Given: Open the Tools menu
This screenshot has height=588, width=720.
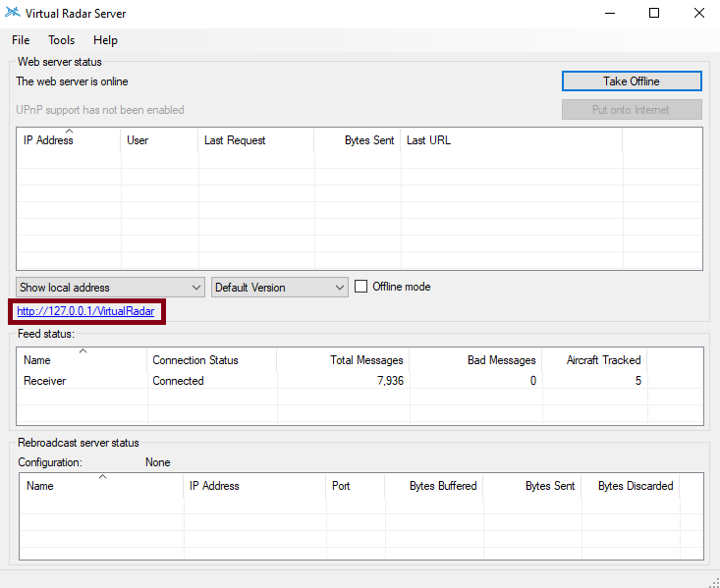Looking at the screenshot, I should [62, 40].
